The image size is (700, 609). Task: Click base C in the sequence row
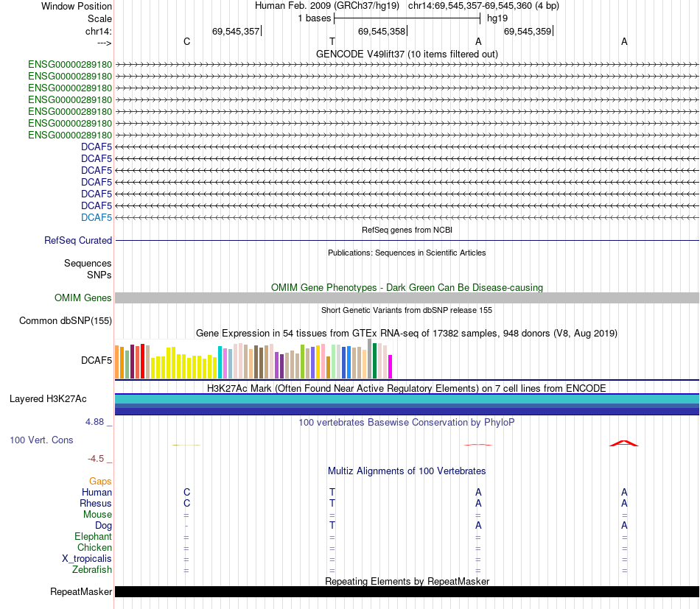[186, 41]
